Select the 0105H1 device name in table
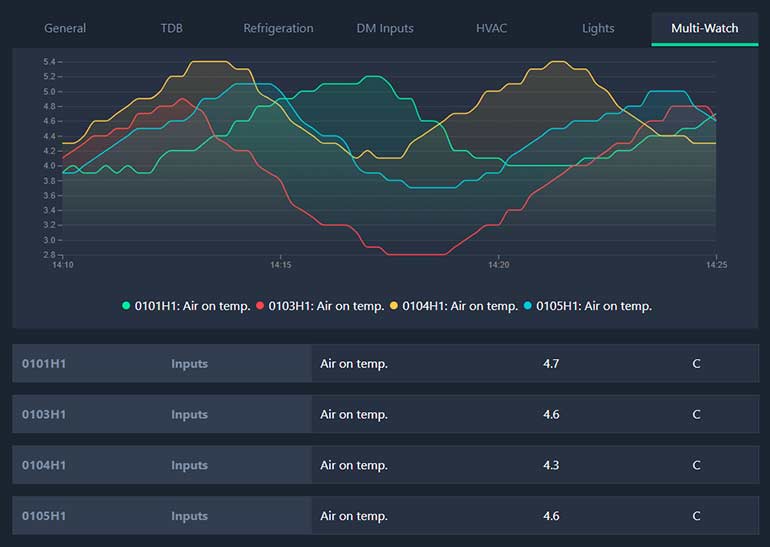The height and width of the screenshot is (547, 770). coord(44,517)
